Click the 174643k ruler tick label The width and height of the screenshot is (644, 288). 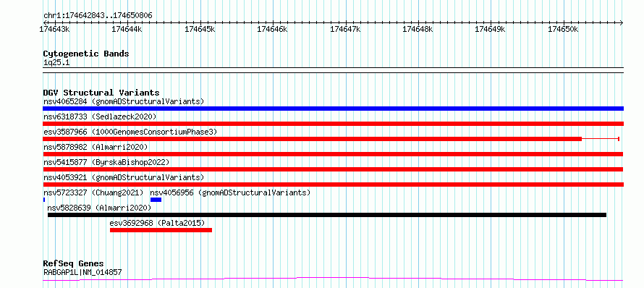coord(54,30)
